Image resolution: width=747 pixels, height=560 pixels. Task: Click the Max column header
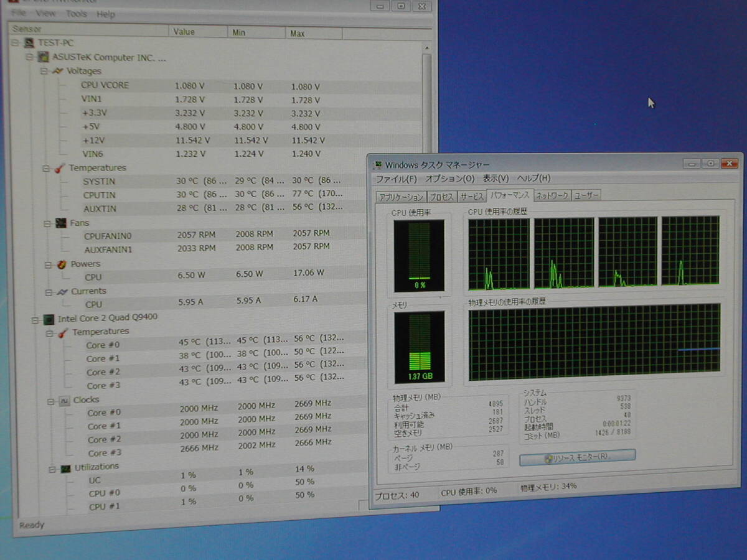click(298, 33)
